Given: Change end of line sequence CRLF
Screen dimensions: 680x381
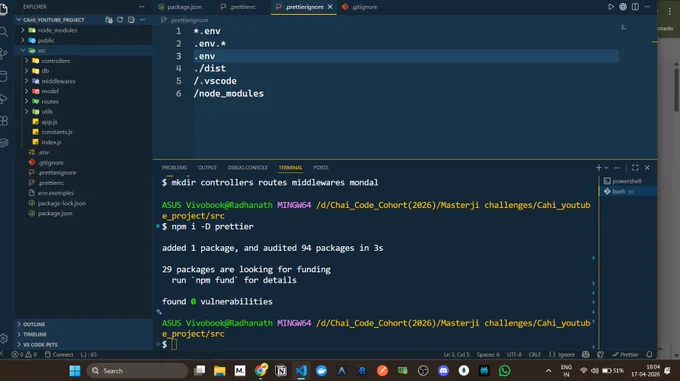Looking at the screenshot, I should (534, 355).
